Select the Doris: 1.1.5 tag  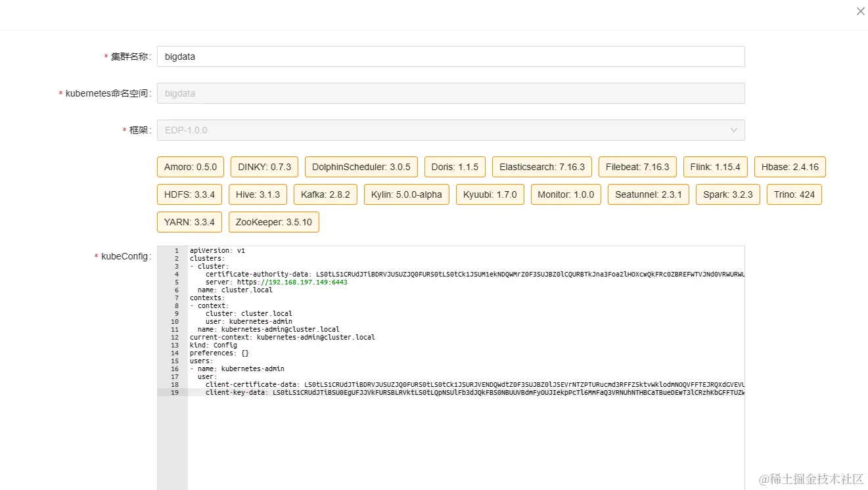pos(455,167)
